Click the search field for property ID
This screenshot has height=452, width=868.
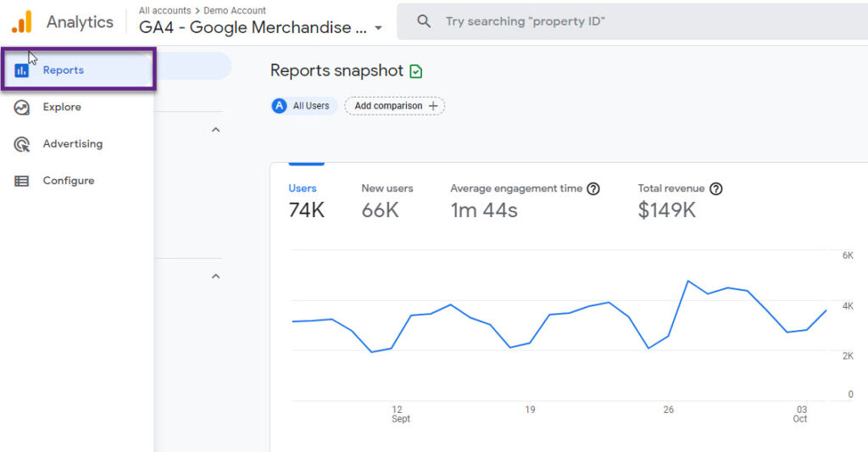(632, 21)
